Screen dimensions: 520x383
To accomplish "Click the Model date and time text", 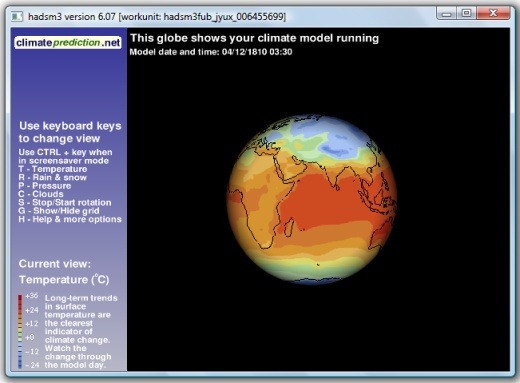I will 211,52.
